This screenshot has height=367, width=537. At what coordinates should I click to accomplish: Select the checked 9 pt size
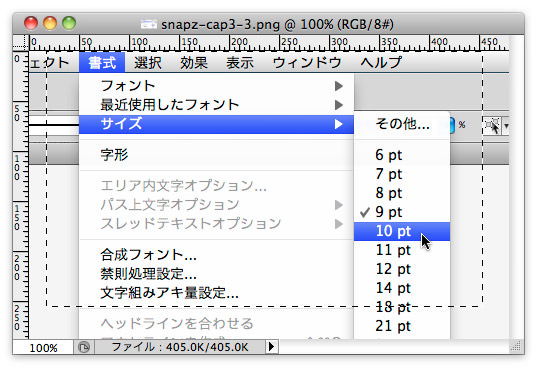pyautogui.click(x=402, y=212)
